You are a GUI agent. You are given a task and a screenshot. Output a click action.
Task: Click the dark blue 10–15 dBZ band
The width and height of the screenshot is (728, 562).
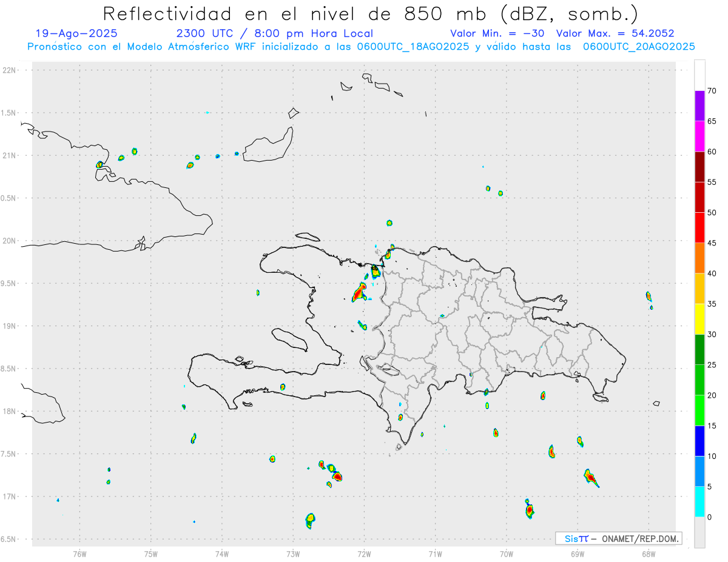[x=699, y=441]
